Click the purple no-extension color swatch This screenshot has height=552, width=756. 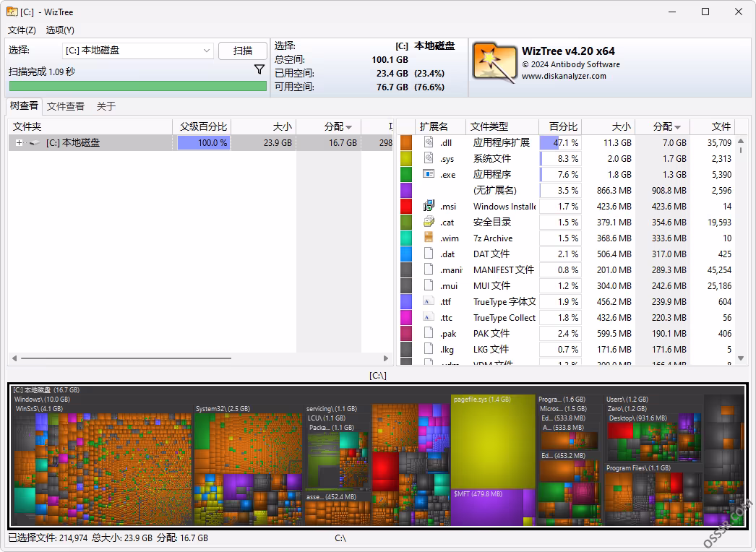coord(406,191)
